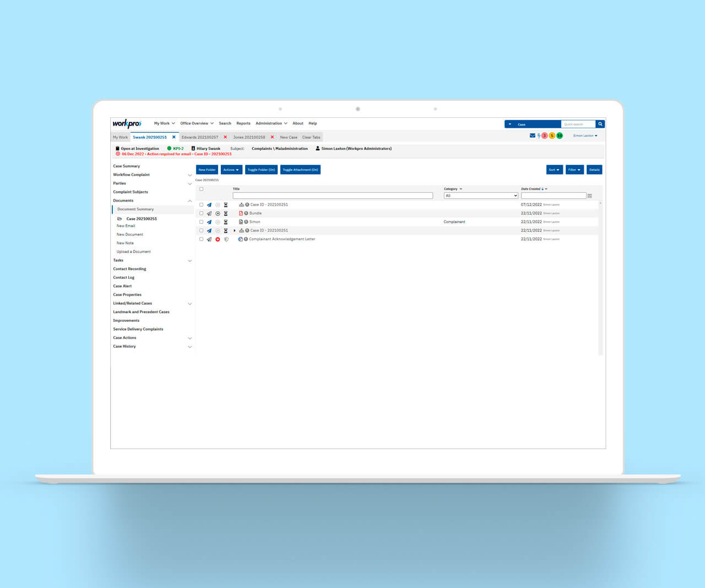Open the Reports menu

pyautogui.click(x=243, y=123)
